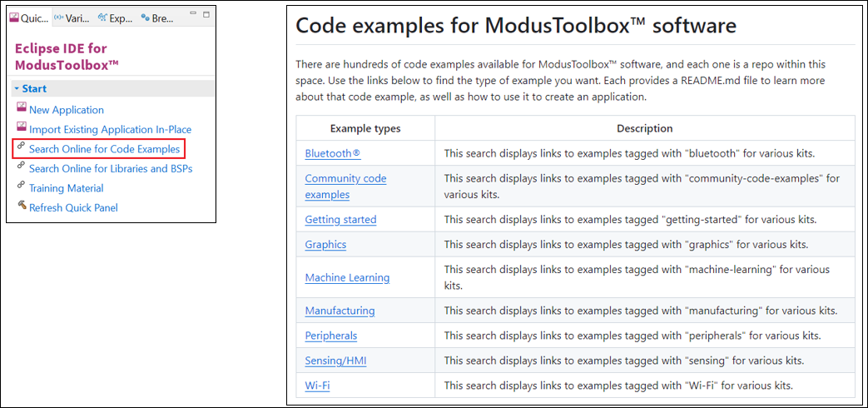This screenshot has width=868, height=408.
Task: Open the Peripherals examples link
Action: tap(331, 336)
